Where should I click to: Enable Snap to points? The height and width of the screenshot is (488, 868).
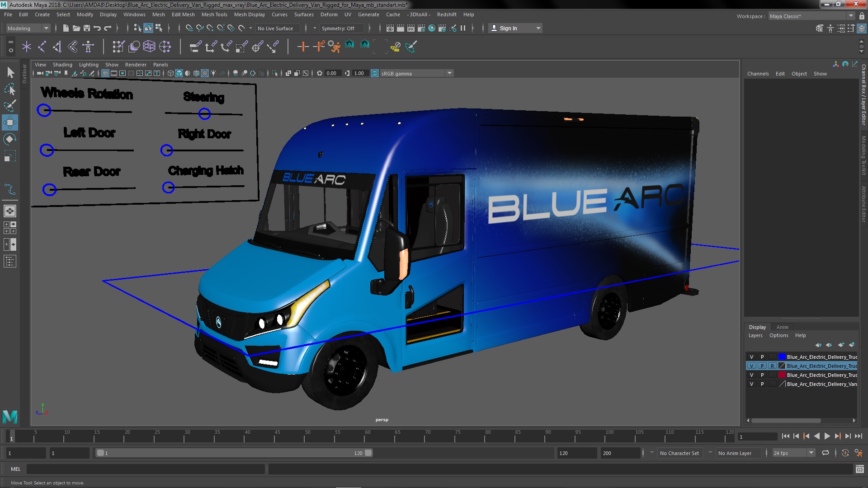tap(210, 28)
